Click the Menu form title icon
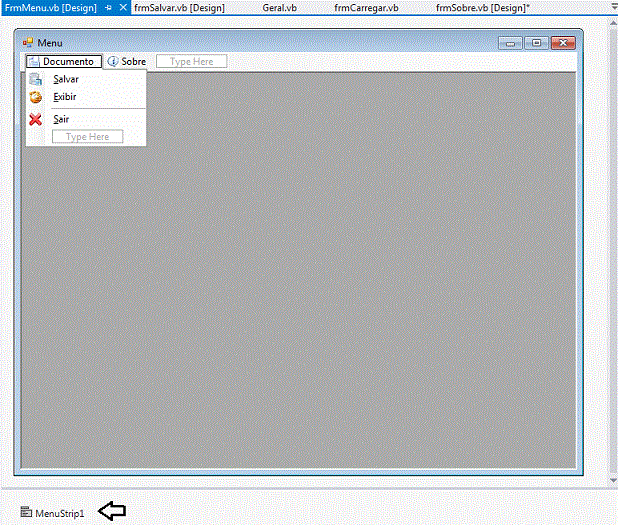The image size is (618, 525). (x=28, y=43)
